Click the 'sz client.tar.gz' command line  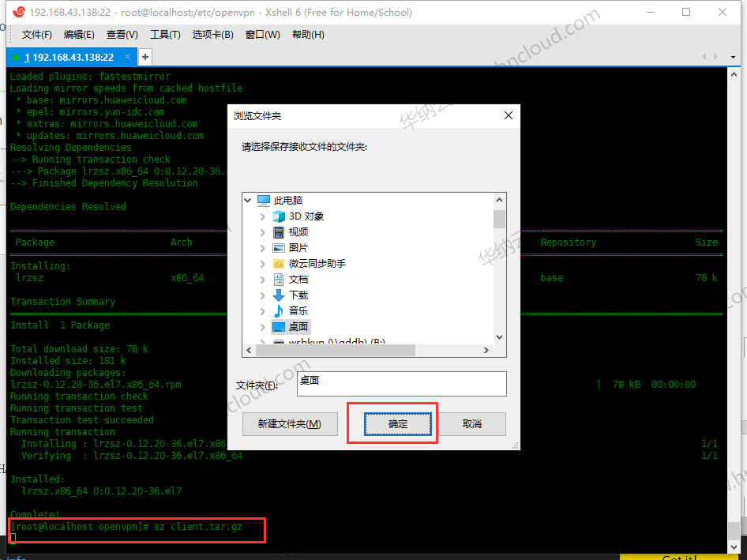(x=197, y=527)
